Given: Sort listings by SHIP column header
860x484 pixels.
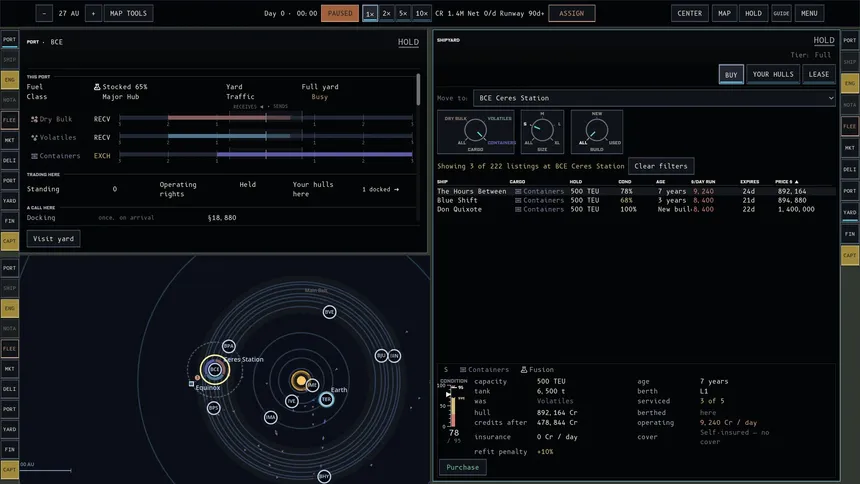Looking at the screenshot, I should [x=442, y=182].
